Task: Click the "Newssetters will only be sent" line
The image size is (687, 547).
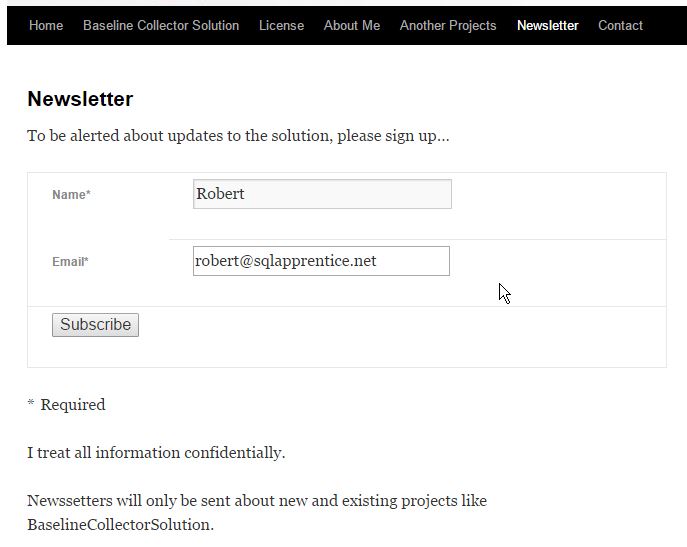Action: click(x=257, y=500)
